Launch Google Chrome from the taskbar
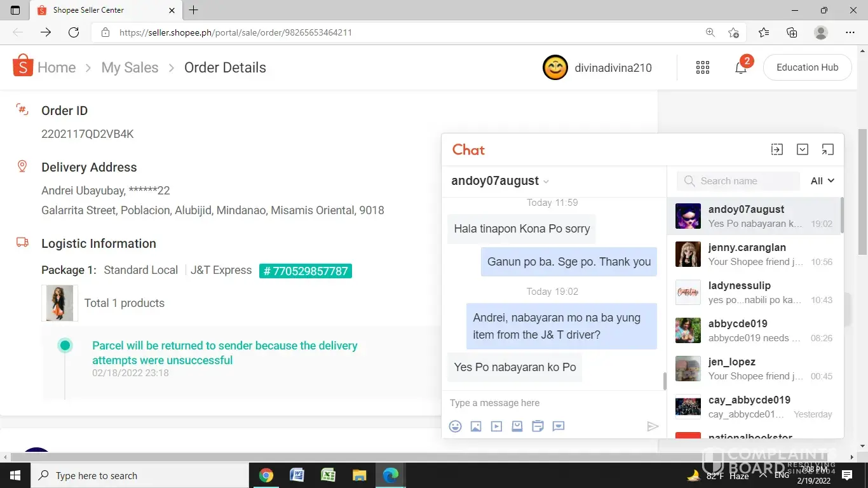The image size is (868, 488). (266, 475)
